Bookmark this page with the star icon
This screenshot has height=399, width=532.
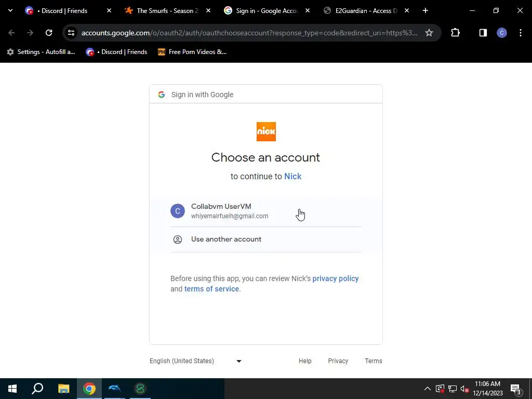click(x=429, y=33)
